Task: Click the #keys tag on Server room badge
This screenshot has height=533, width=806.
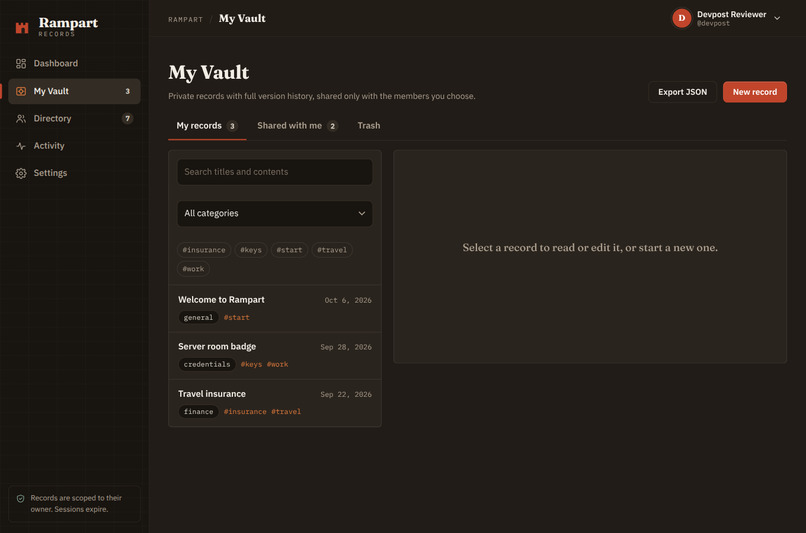Action: (251, 365)
